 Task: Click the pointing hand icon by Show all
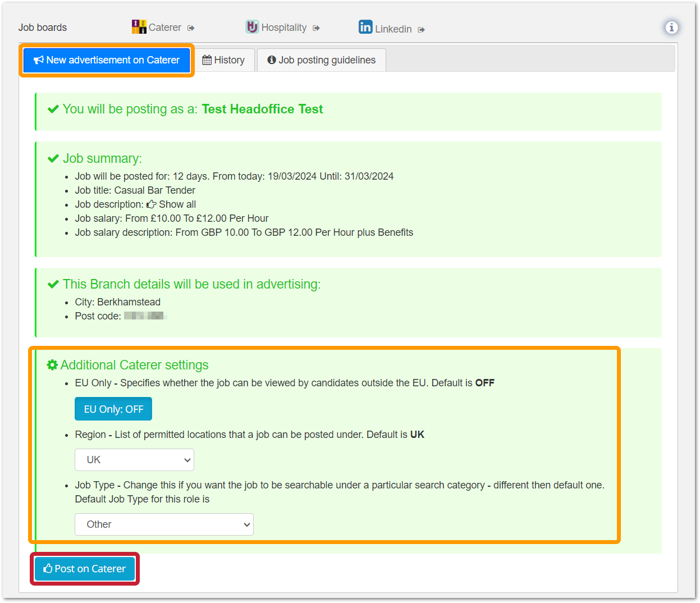pyautogui.click(x=152, y=204)
